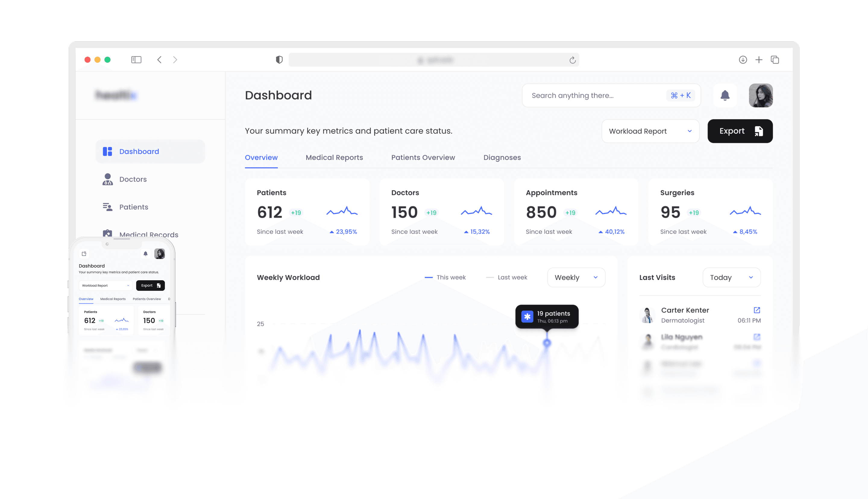The width and height of the screenshot is (868, 499).
Task: Show the tab overview icon
Action: pos(775,60)
